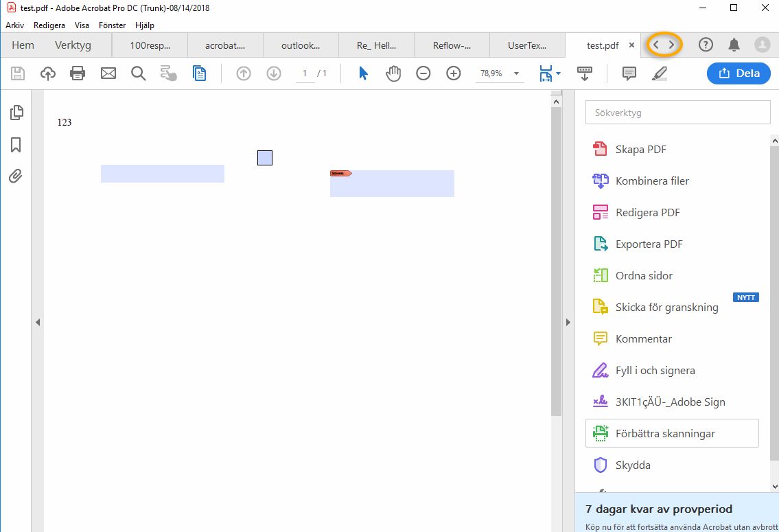Viewport: 779px width, 532px height.
Task: Select the highlighter pen tool
Action: pyautogui.click(x=660, y=73)
